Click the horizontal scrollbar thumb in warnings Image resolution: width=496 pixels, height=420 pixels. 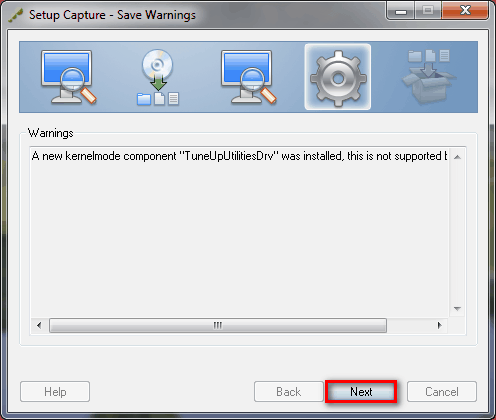(x=218, y=325)
